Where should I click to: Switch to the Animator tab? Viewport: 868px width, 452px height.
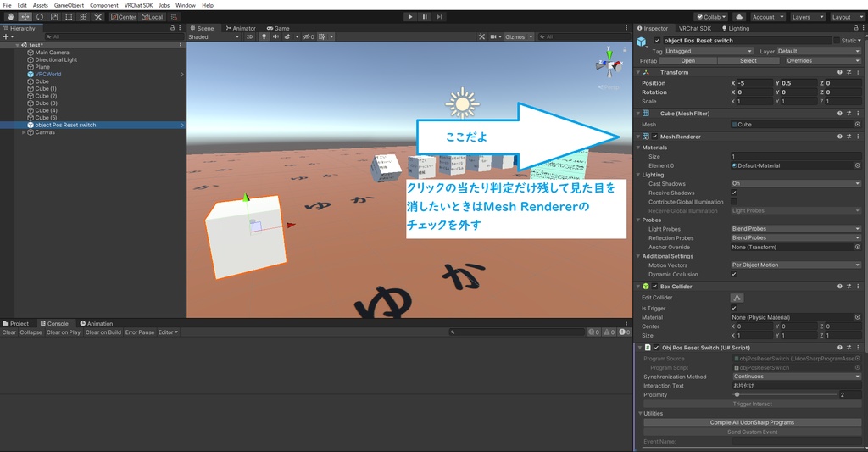[x=241, y=28]
